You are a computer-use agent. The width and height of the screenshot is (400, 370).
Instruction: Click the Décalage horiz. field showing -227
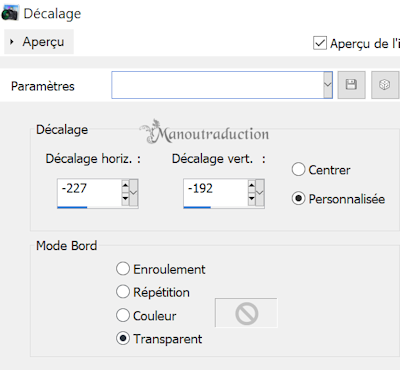89,192
